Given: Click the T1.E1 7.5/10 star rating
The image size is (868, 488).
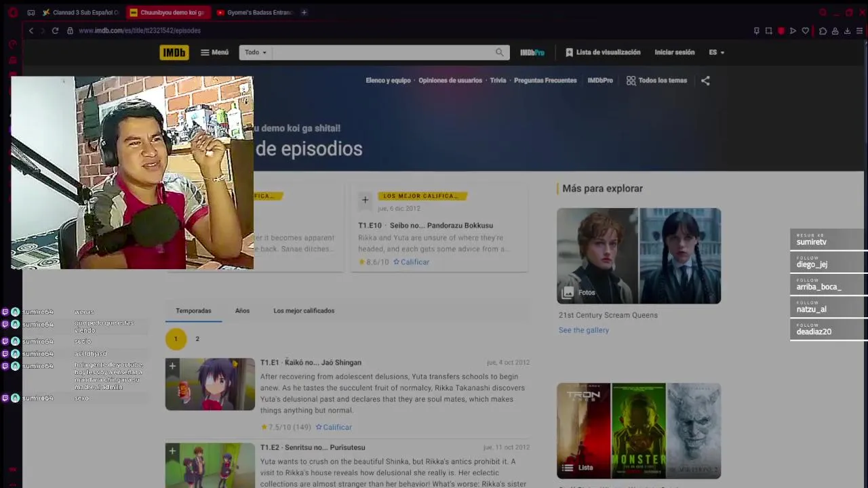Looking at the screenshot, I should coord(285,427).
